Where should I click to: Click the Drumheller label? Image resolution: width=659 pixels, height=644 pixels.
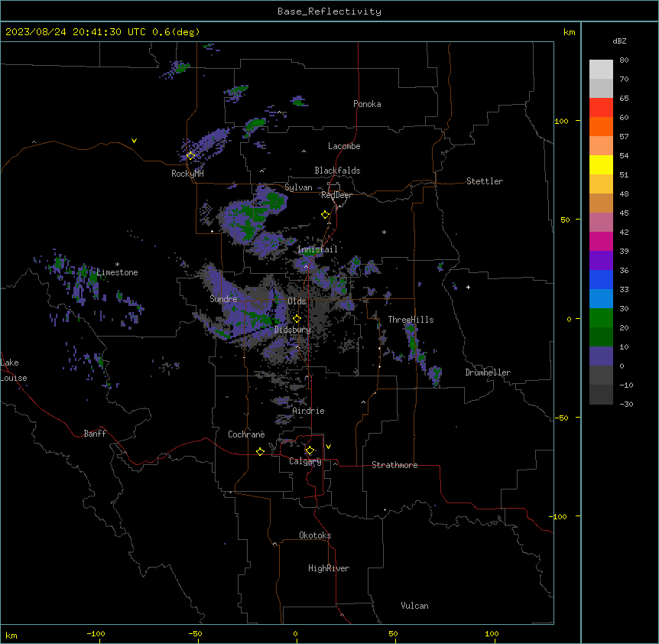click(488, 372)
